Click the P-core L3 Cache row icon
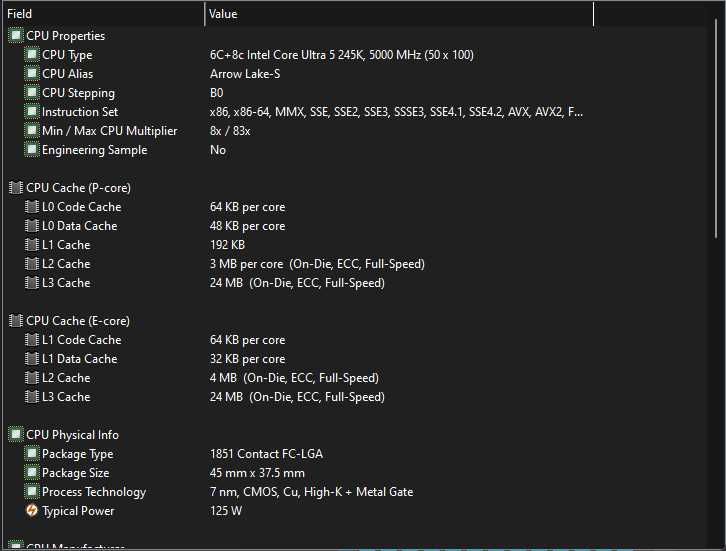 coord(31,282)
